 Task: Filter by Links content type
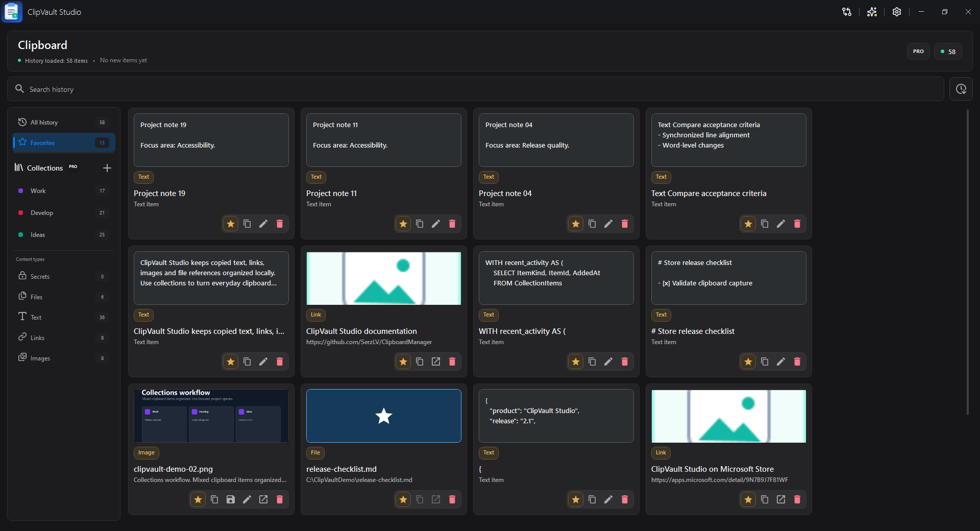click(64, 337)
